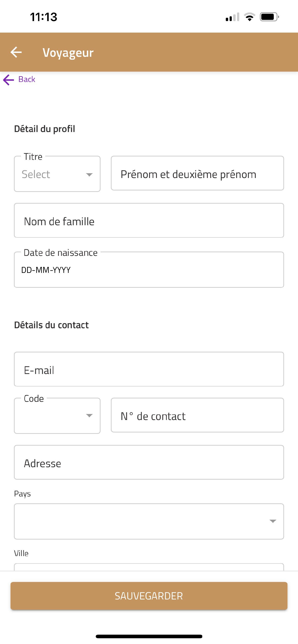Click the Code dropdown arrow
This screenshot has width=298, height=644.
89,415
